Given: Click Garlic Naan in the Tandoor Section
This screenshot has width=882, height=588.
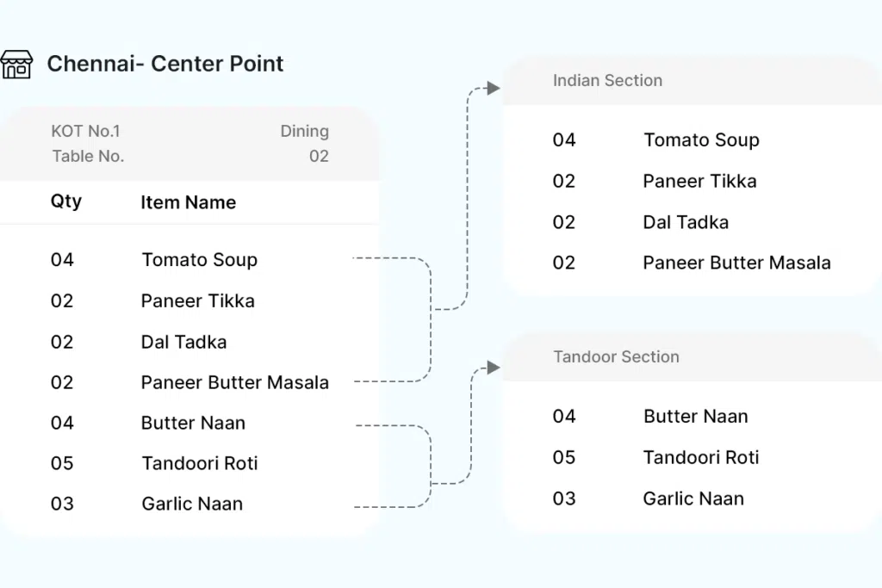Looking at the screenshot, I should coord(693,498).
